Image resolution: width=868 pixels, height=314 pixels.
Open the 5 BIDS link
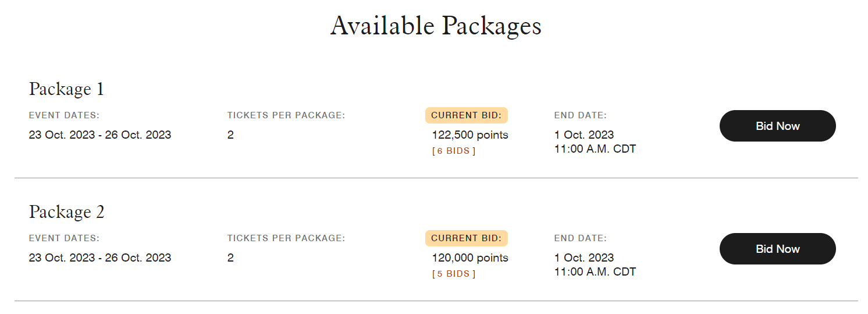(454, 274)
